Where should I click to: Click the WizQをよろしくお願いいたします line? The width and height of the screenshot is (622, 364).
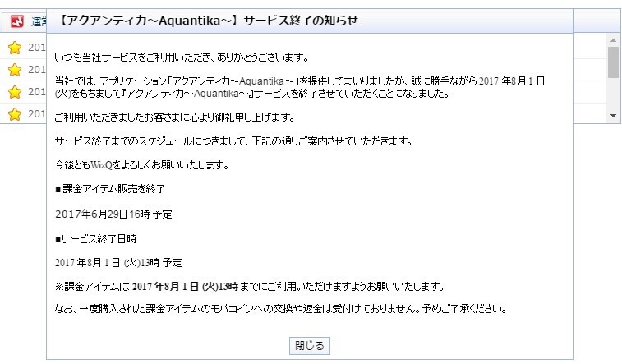pyautogui.click(x=142, y=165)
